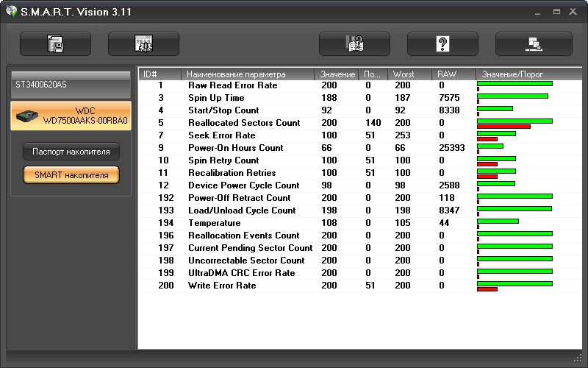Select the Spin Up Time row
The width and height of the screenshot is (588, 368).
[360, 98]
